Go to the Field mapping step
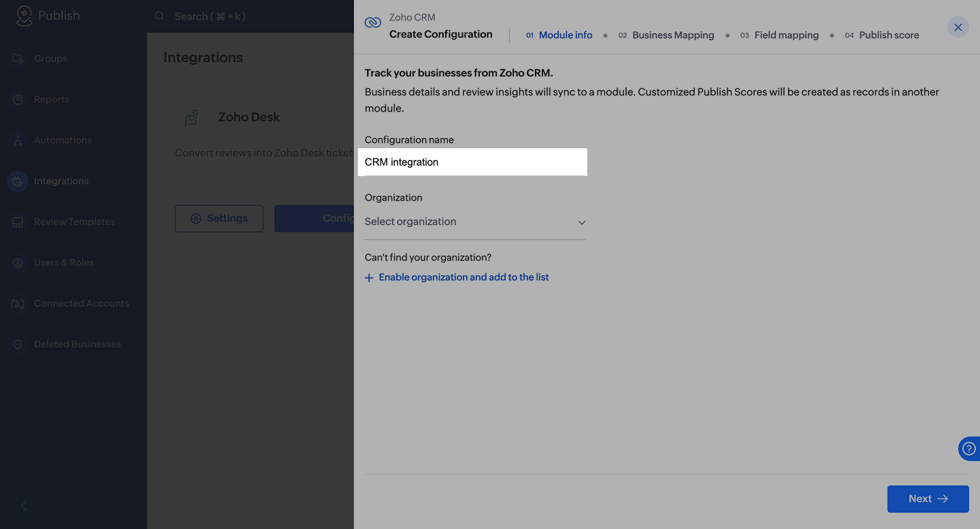Viewport: 980px width, 529px height. 779,35
